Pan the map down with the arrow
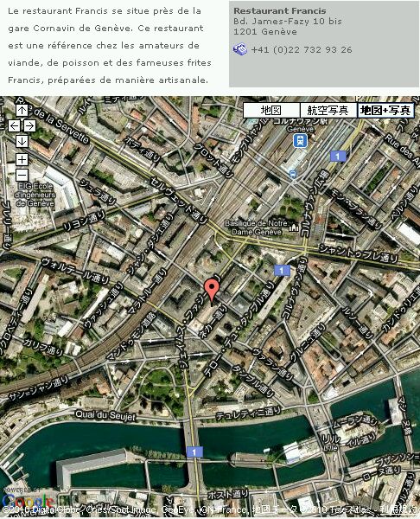Image resolution: width=420 pixels, height=519 pixels. tap(22, 141)
